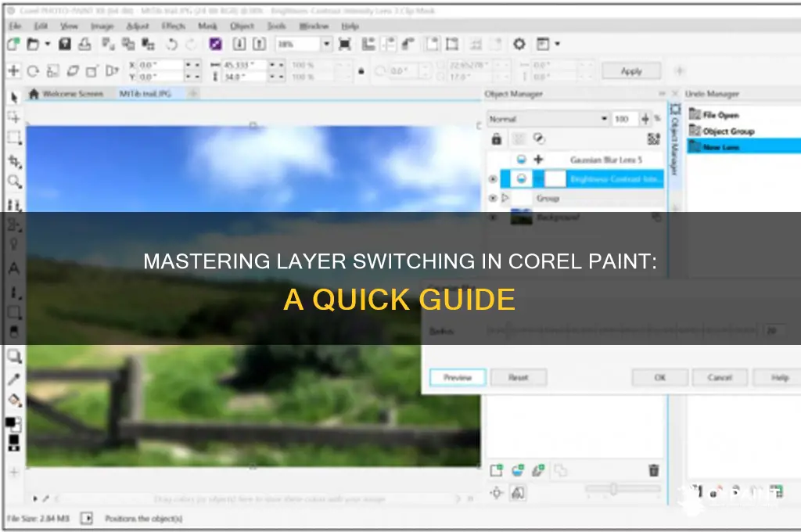Screen dimensions: 801x532
Task: Switch to the MtTib trail.JPG tab
Action: click(145, 94)
